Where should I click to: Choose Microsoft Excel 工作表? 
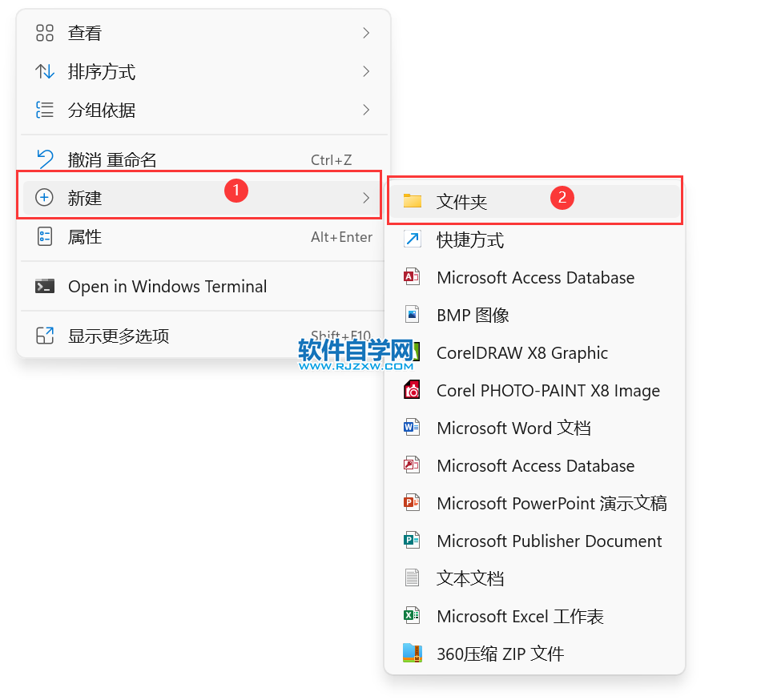pos(535,616)
